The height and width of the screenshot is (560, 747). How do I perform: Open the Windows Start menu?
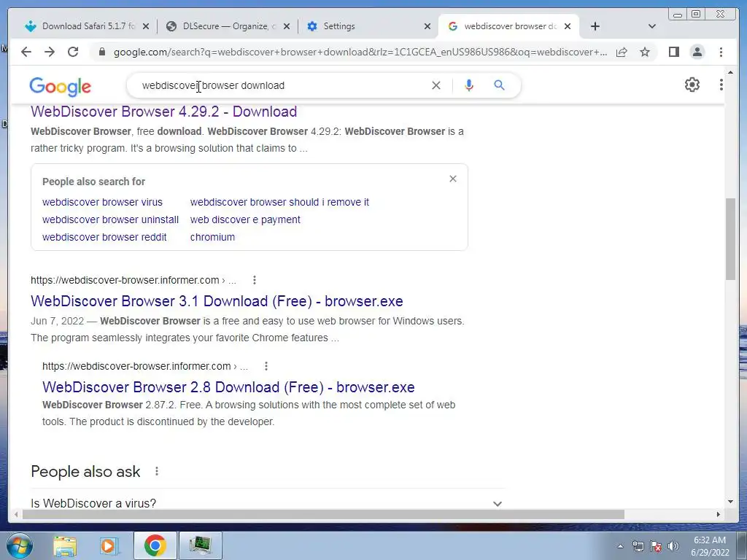coord(18,545)
